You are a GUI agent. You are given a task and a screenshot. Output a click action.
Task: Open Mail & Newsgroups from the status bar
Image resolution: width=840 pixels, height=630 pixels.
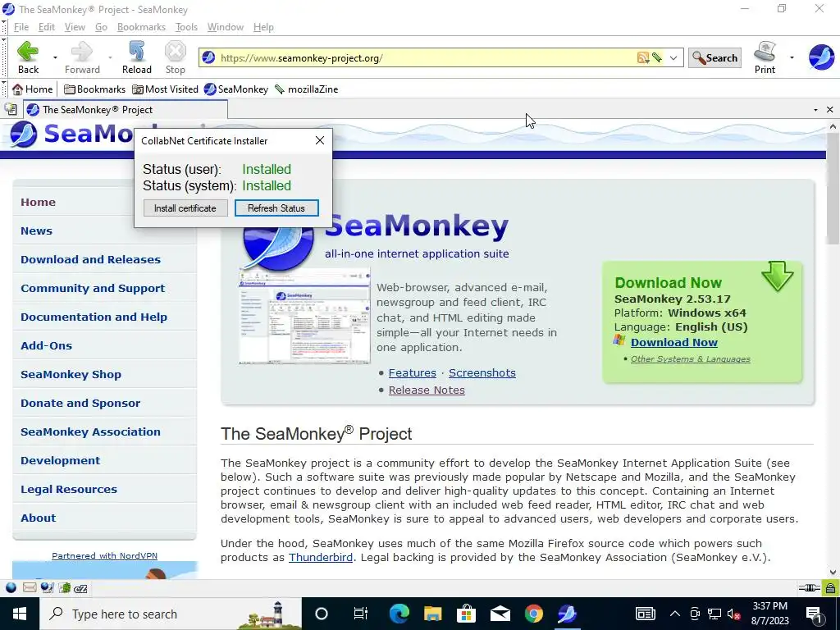(30, 588)
